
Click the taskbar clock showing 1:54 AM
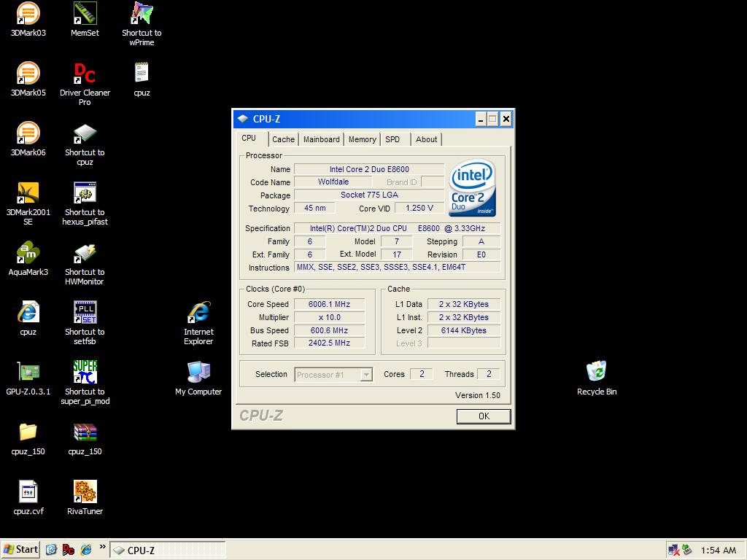pos(719,550)
